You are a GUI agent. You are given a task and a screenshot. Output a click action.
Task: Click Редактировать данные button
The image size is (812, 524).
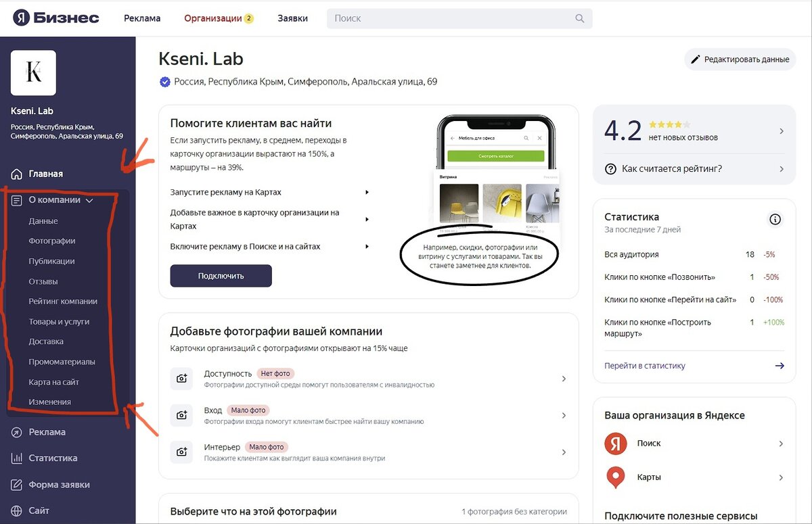[x=740, y=59]
